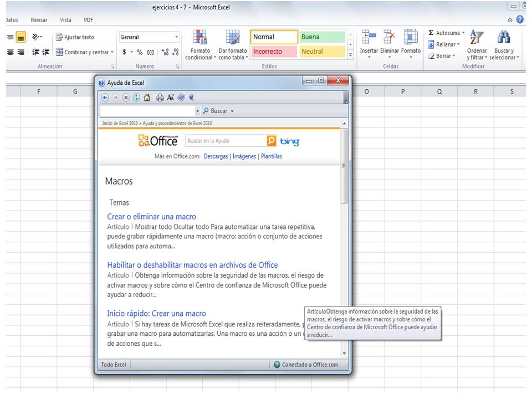
Task: Click the Print icon in Help window
Action: pos(161,97)
